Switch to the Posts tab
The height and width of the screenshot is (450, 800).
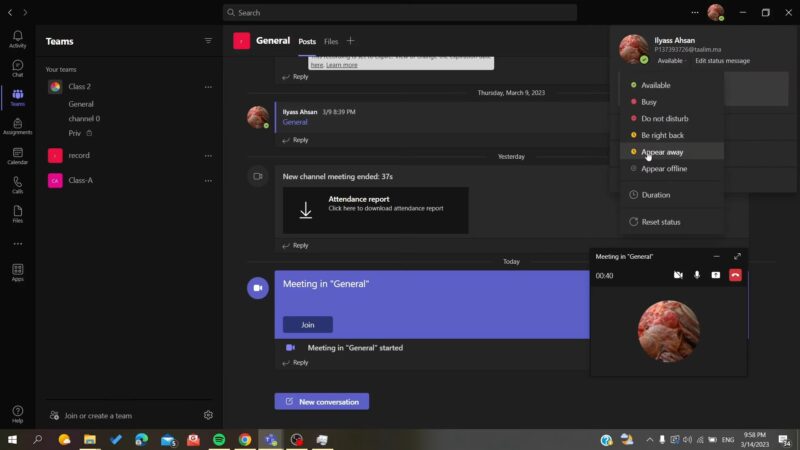307,42
